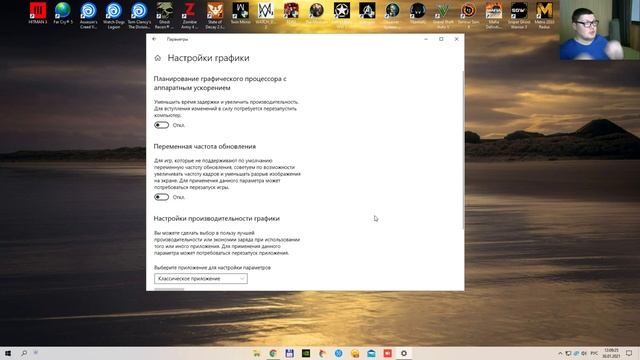Open the Far Cry 5 desktop shortcut
This screenshot has height=360, width=640.
click(63, 13)
